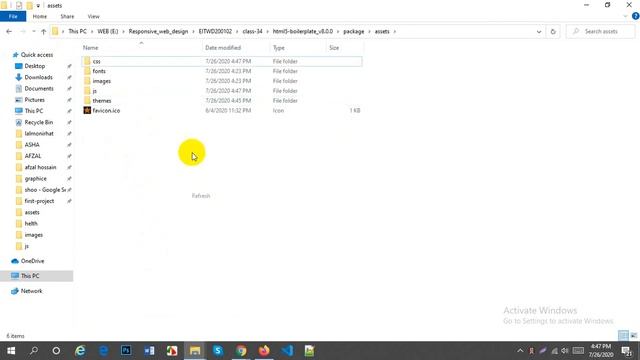This screenshot has height=360, width=640.
Task: Expand address bar history dropdown
Action: (539, 31)
